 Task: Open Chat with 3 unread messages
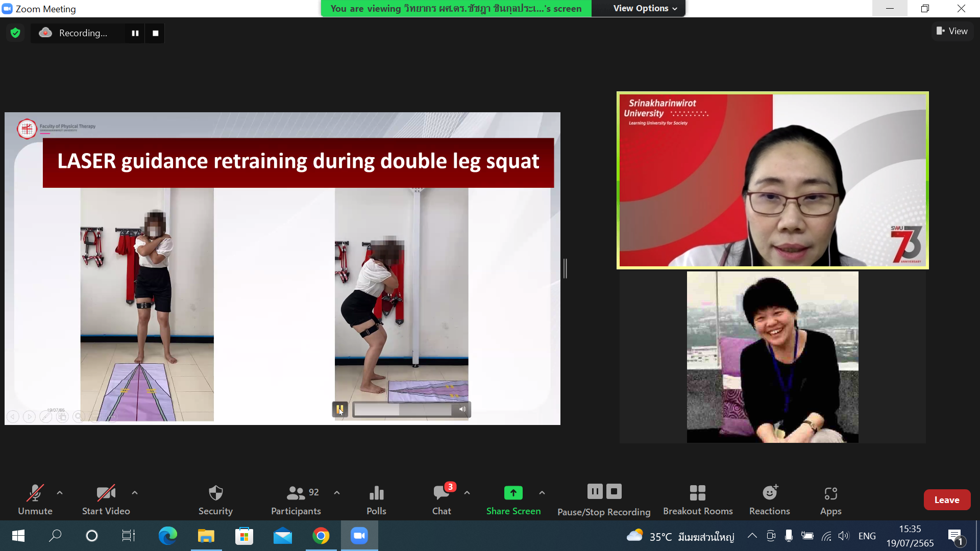442,493
